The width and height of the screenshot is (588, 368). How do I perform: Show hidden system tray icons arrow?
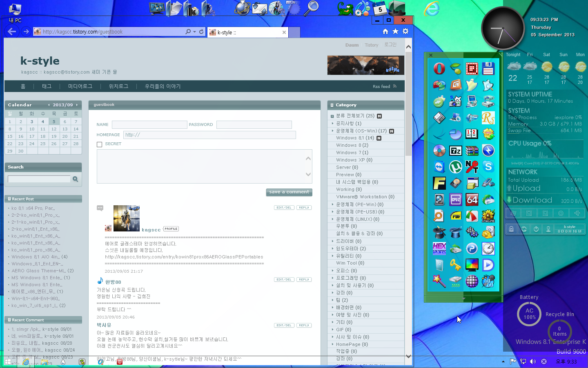pos(503,361)
